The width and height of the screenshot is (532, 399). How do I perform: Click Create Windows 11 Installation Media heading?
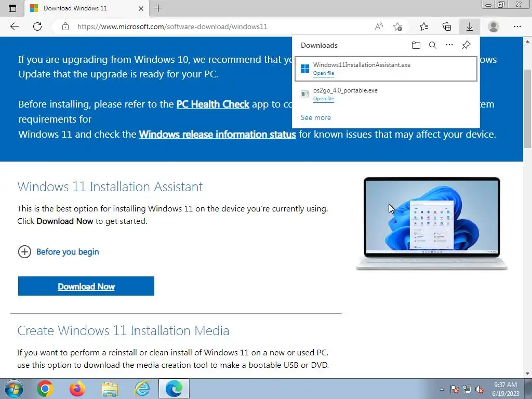pyautogui.click(x=123, y=330)
